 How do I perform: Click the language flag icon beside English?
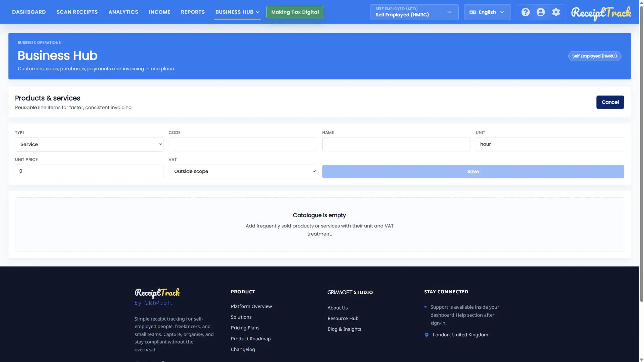pos(473,12)
